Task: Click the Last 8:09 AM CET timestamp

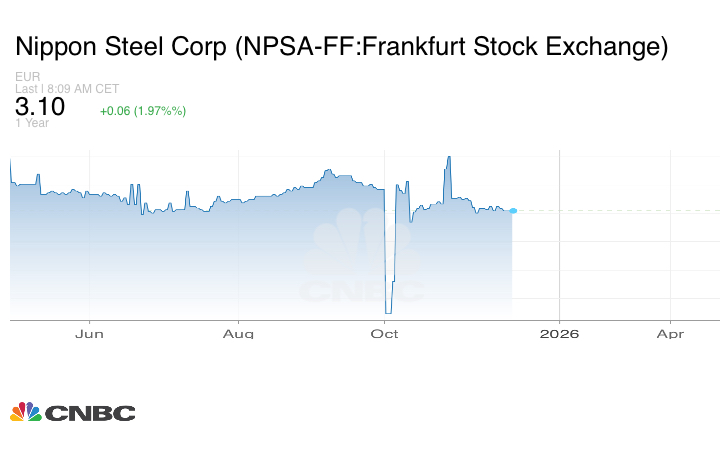Action: coord(67,88)
